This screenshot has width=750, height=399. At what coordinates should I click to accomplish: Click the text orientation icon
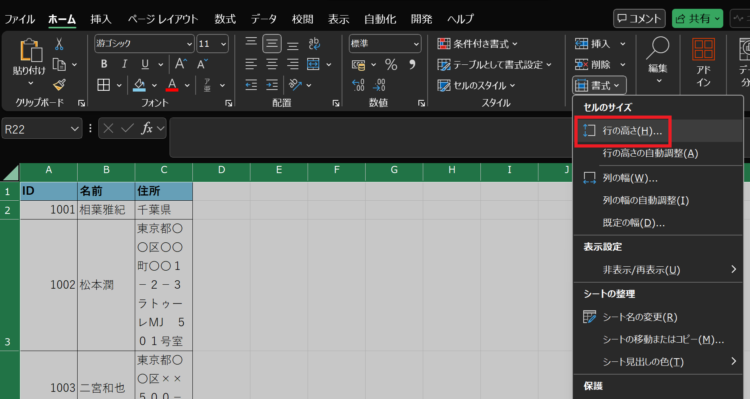point(295,85)
